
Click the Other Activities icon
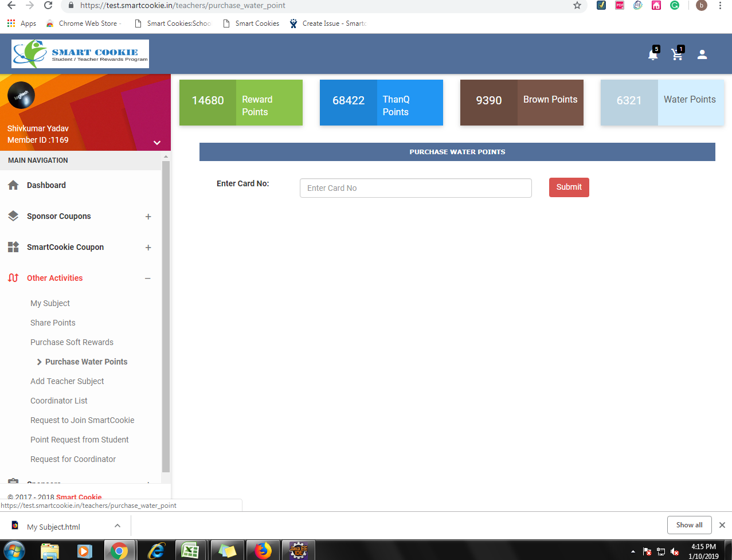(13, 278)
